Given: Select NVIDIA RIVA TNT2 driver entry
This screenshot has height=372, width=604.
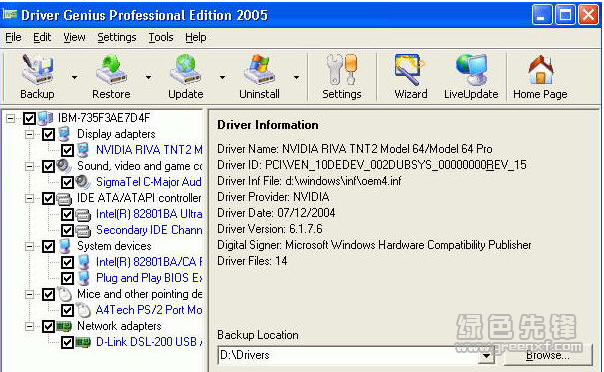Looking at the screenshot, I should pyautogui.click(x=149, y=150).
